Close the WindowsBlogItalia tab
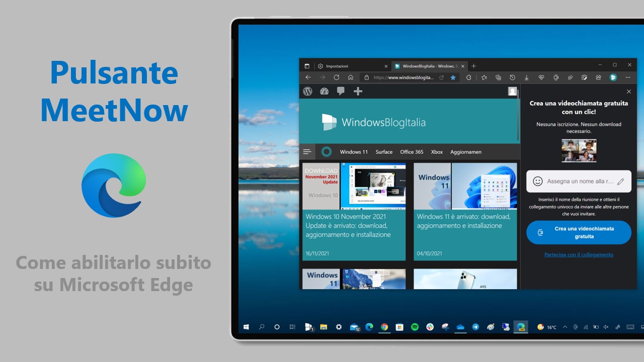This screenshot has width=644, height=362. point(463,66)
